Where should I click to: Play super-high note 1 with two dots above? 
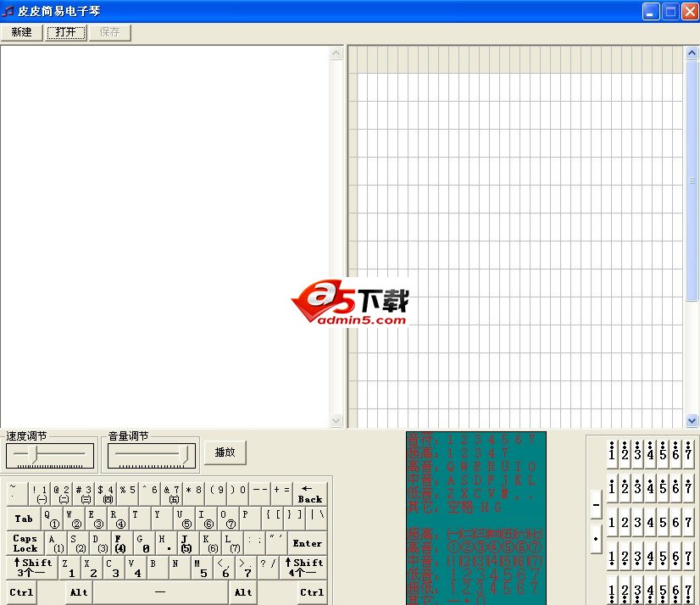[x=612, y=454]
